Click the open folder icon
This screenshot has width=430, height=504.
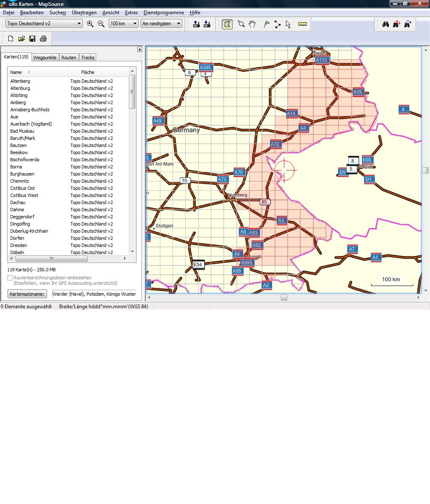[21, 39]
